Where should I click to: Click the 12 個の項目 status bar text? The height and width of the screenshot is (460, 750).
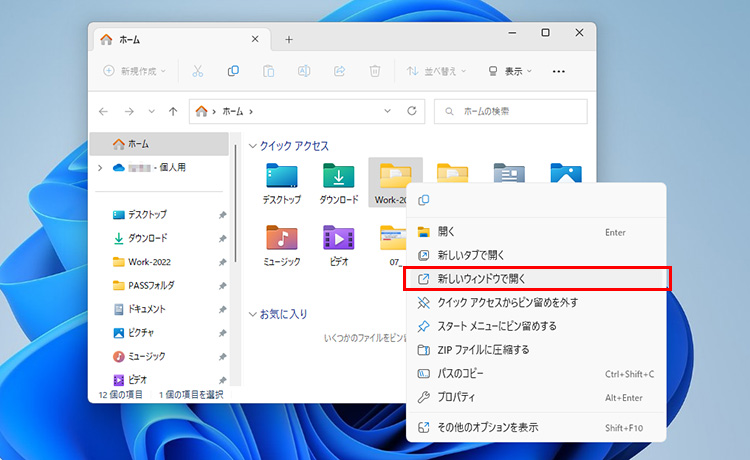tap(121, 394)
